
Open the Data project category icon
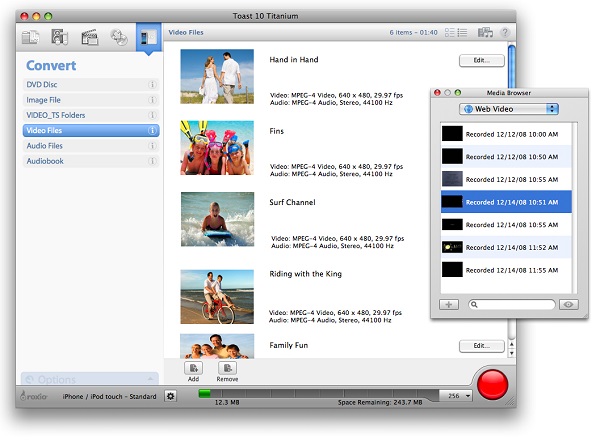click(30, 38)
